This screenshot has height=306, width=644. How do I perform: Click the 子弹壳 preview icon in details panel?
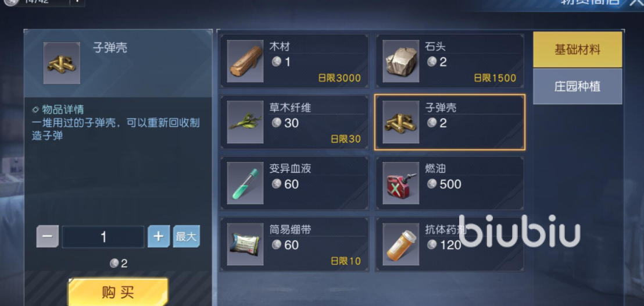62,63
